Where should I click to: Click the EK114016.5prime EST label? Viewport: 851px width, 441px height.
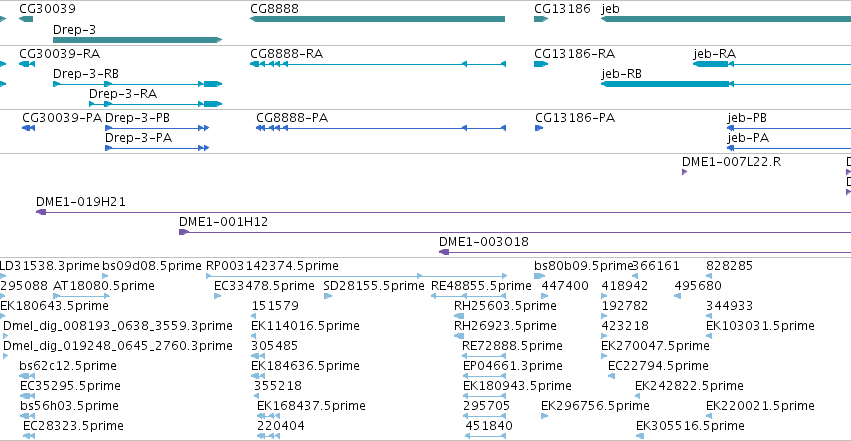coord(306,326)
